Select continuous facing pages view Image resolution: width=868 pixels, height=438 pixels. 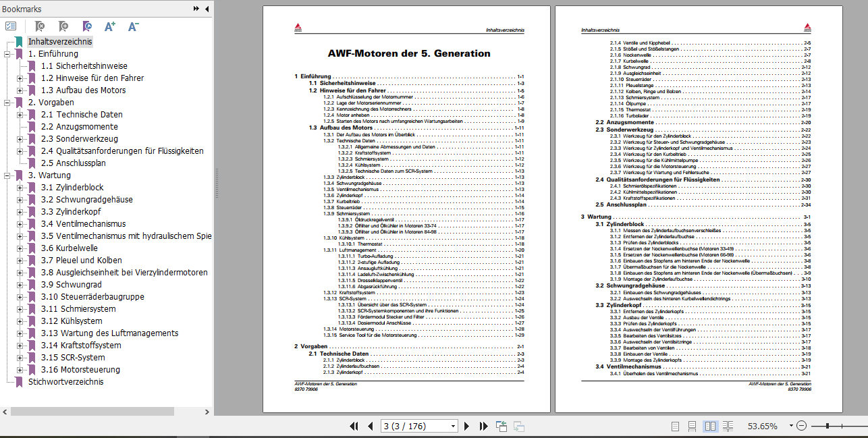tap(728, 426)
